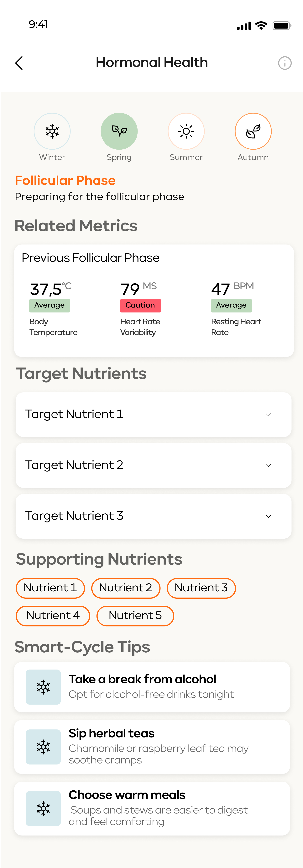Go back using the back arrow
Viewport: 303px width, 868px height.
19,63
